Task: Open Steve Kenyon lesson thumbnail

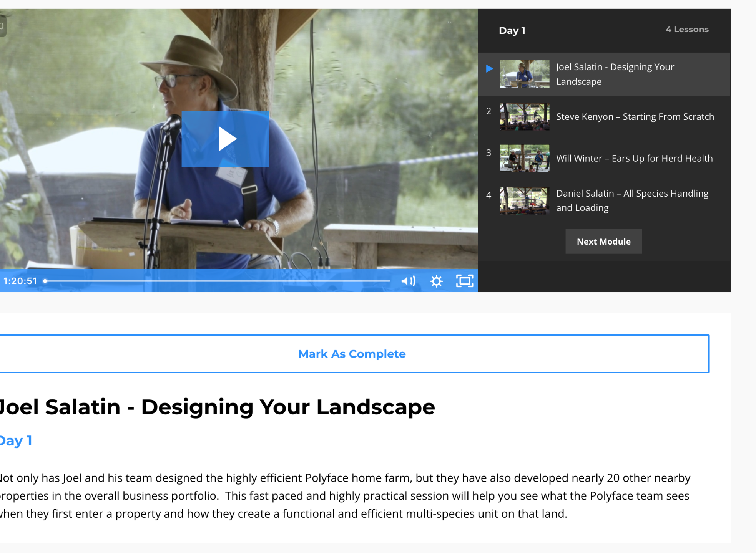Action: pos(525,116)
